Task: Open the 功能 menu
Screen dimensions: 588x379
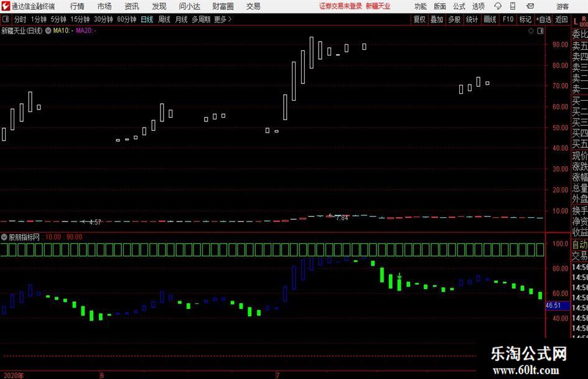Action: [421, 6]
